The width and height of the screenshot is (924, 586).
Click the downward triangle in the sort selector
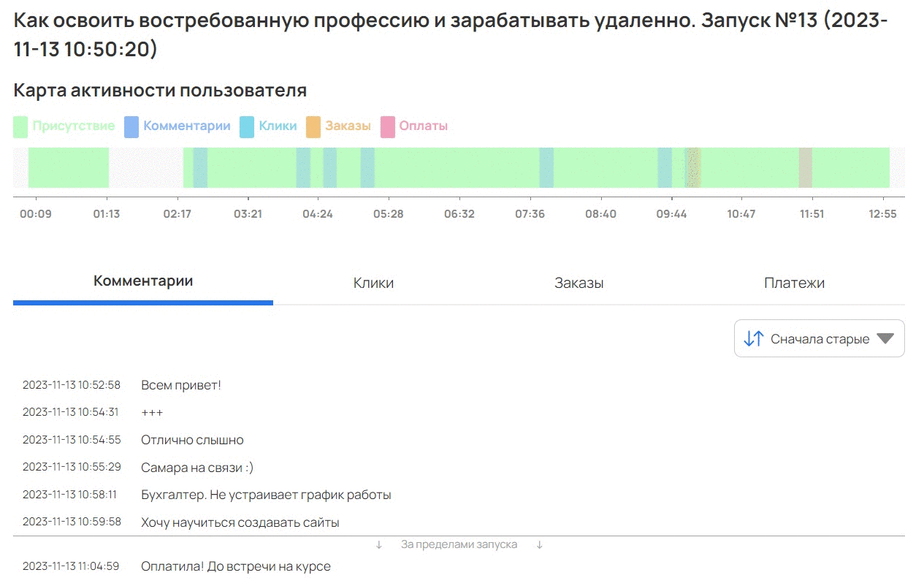(x=886, y=338)
